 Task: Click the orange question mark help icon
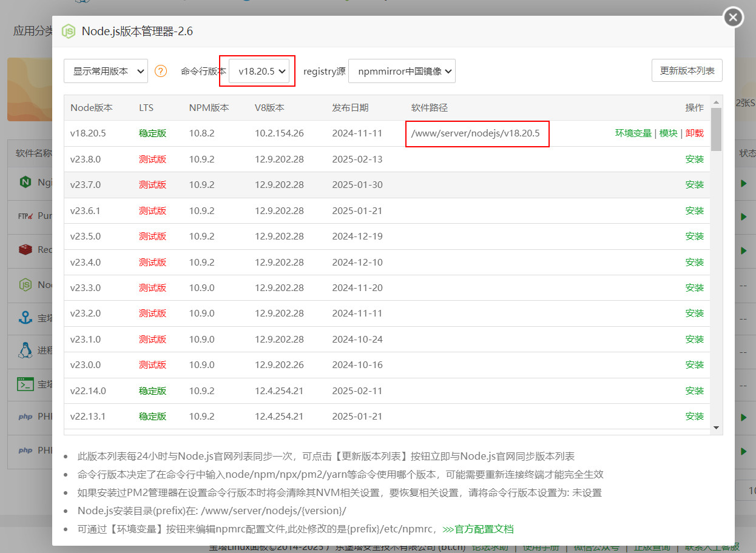click(x=161, y=71)
